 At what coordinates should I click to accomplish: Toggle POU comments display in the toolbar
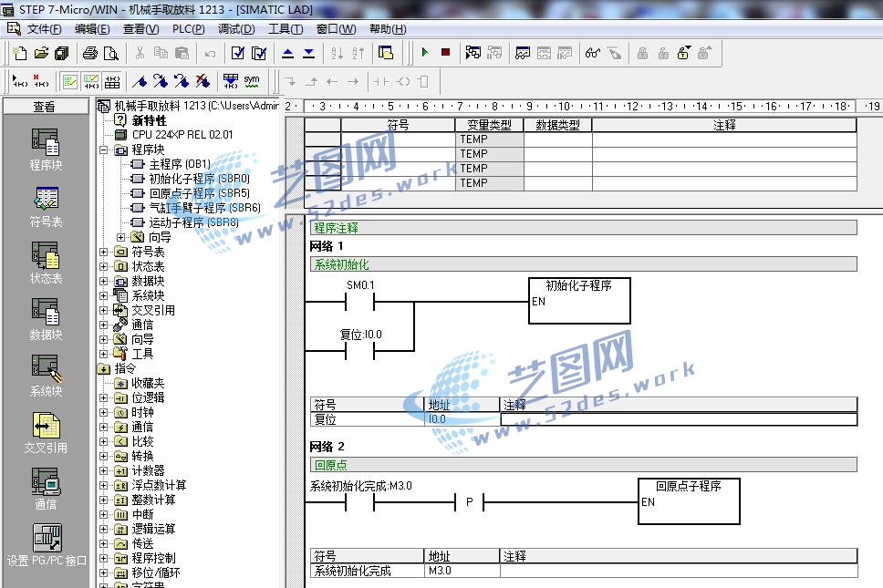pyautogui.click(x=69, y=81)
